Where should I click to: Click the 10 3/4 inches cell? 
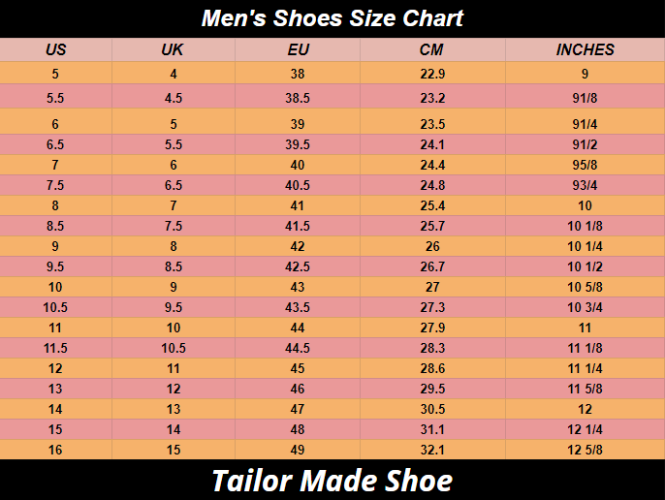(x=585, y=307)
